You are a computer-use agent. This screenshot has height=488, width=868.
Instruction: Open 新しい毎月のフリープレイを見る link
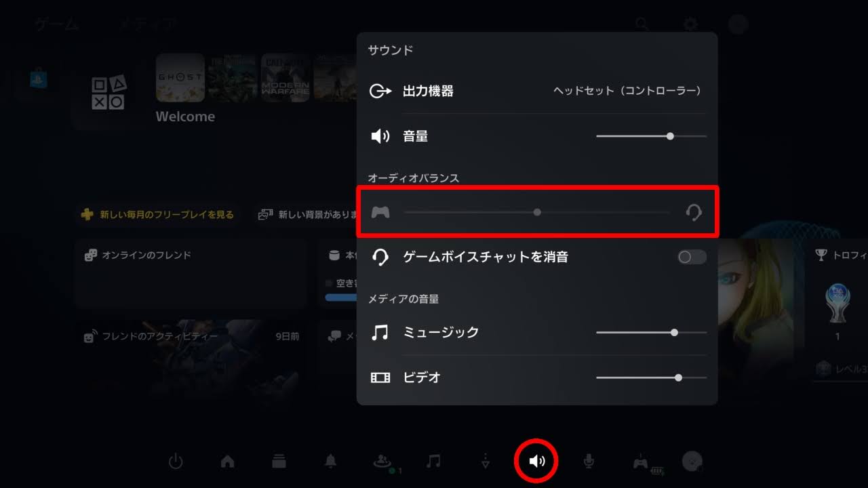[157, 214]
